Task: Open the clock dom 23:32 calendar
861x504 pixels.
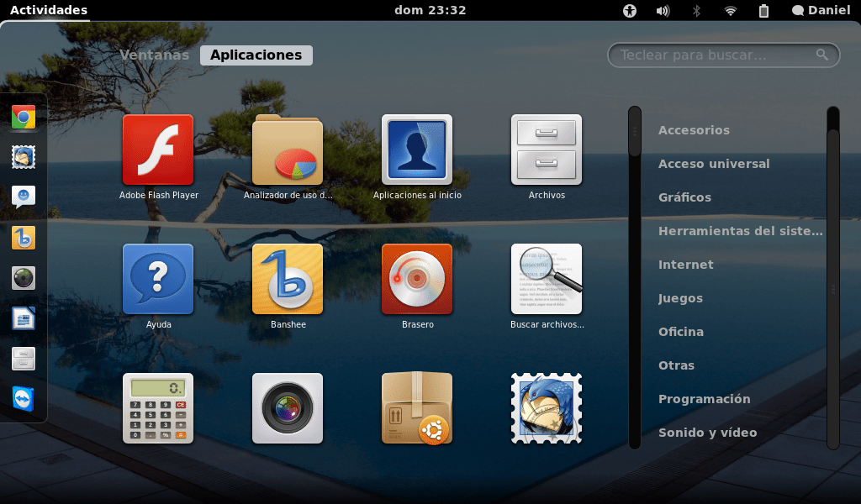Action: tap(430, 10)
